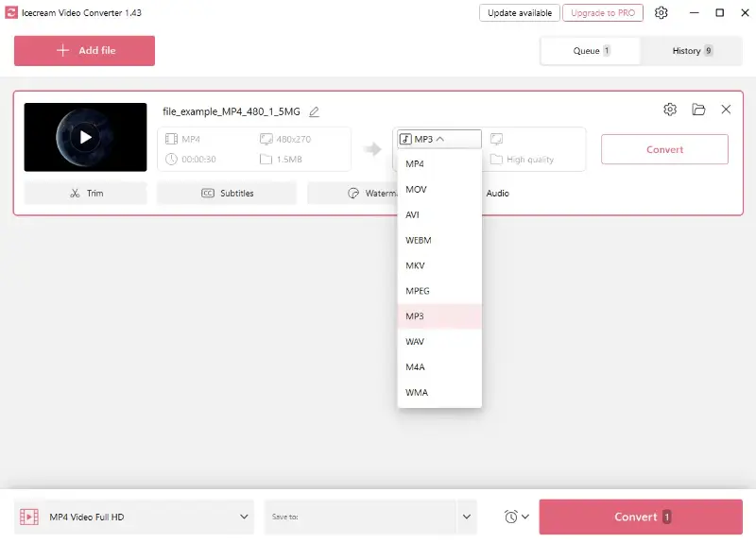Screen dimensions: 756x543
Task: Click the Save to path field
Action: click(360, 517)
